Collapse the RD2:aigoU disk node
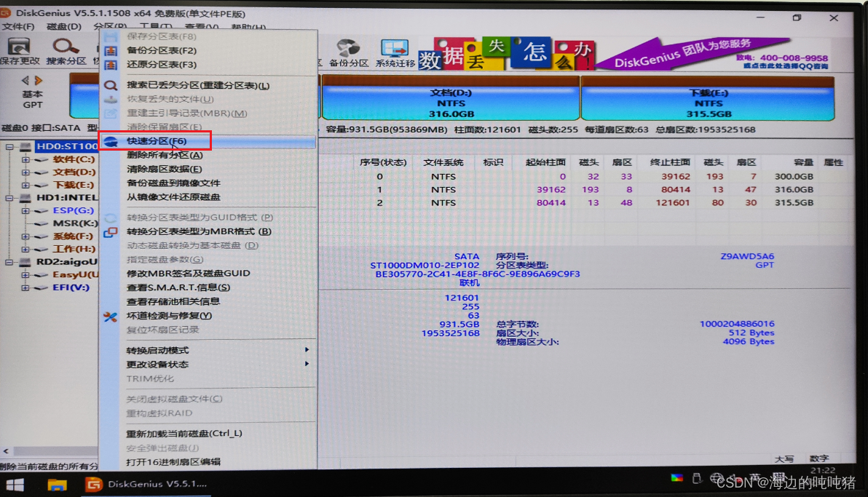 pos(9,262)
